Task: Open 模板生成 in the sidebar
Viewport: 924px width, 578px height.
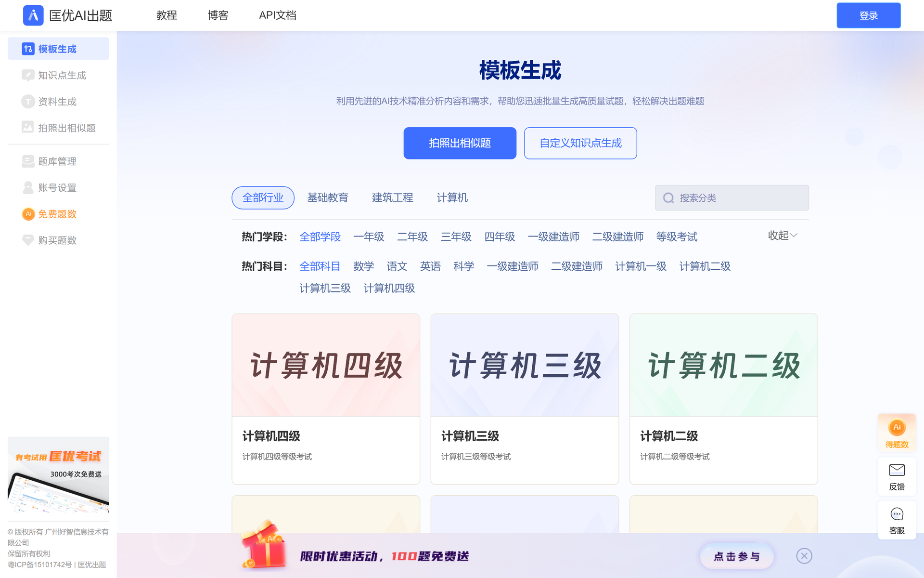Action: 58,49
